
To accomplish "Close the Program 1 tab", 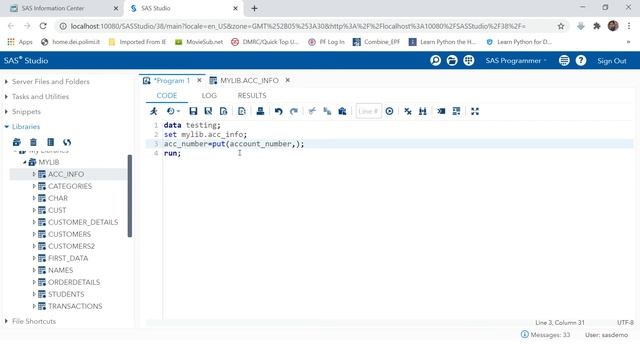I will pos(199,80).
